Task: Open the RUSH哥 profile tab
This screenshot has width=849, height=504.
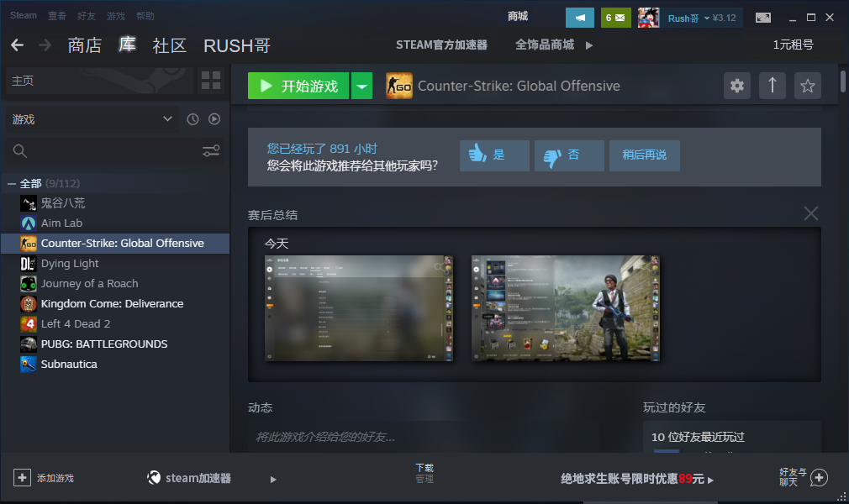Action: [x=237, y=45]
